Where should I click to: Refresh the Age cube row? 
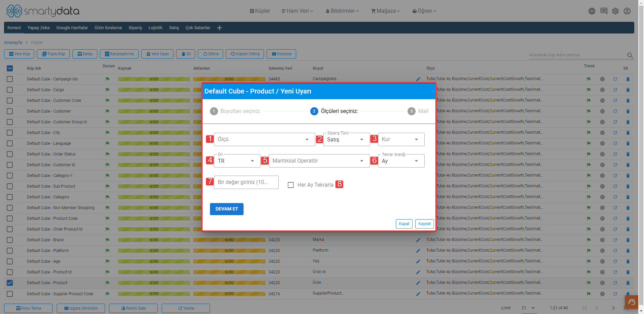point(615,261)
